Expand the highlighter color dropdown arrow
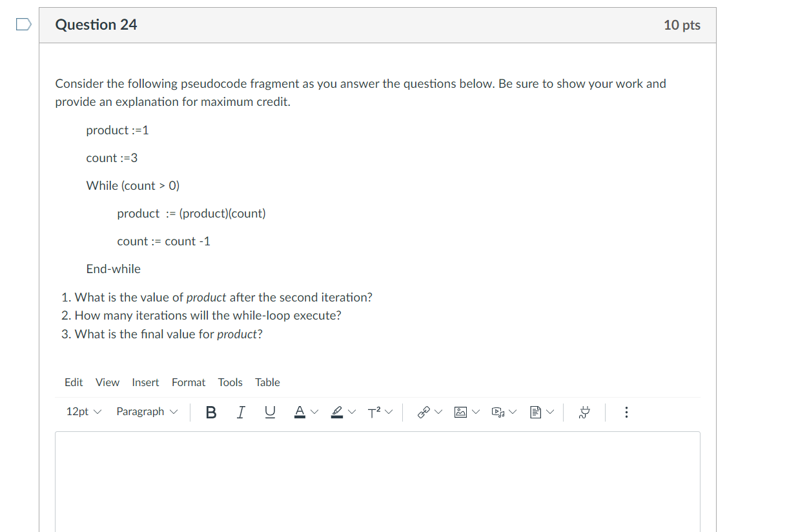Screen dimensions: 798x532 coord(353,412)
